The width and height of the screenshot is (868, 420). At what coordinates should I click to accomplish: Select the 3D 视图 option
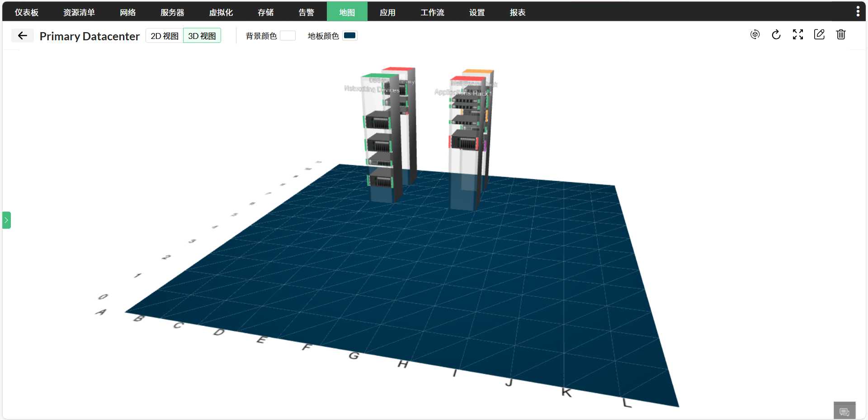point(202,35)
